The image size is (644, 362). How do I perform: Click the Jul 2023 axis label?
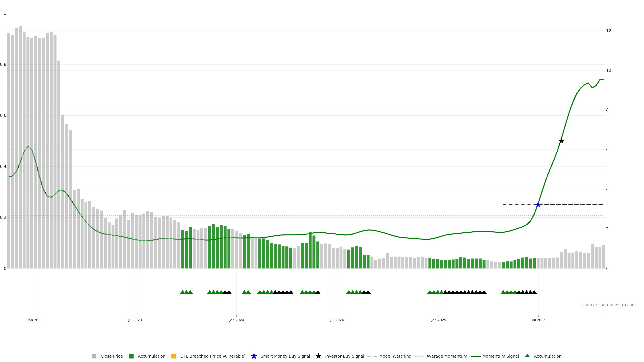coord(135,320)
